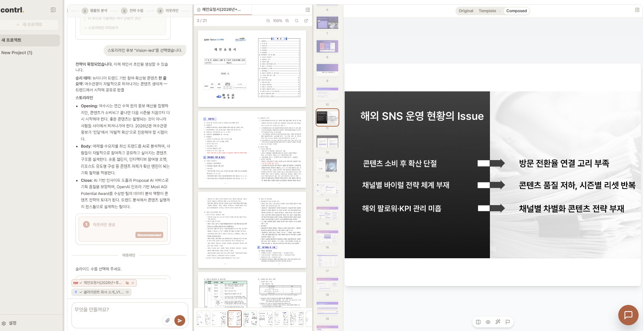The image size is (644, 331).
Task: Click the 100% zoom level indicator
Action: (278, 21)
